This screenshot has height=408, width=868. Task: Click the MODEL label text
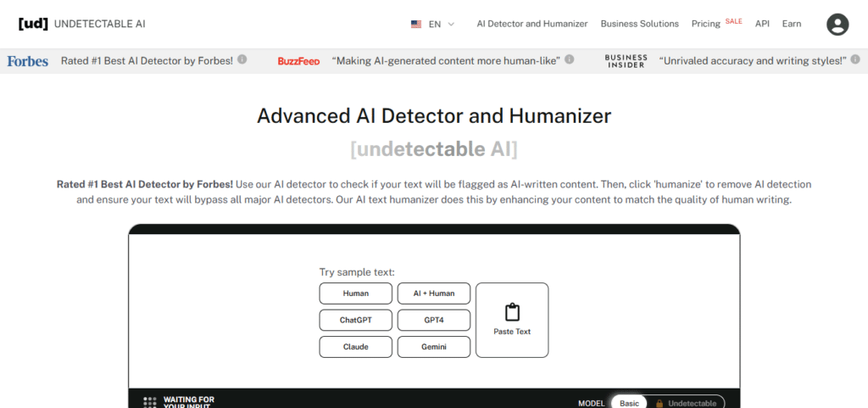click(591, 404)
